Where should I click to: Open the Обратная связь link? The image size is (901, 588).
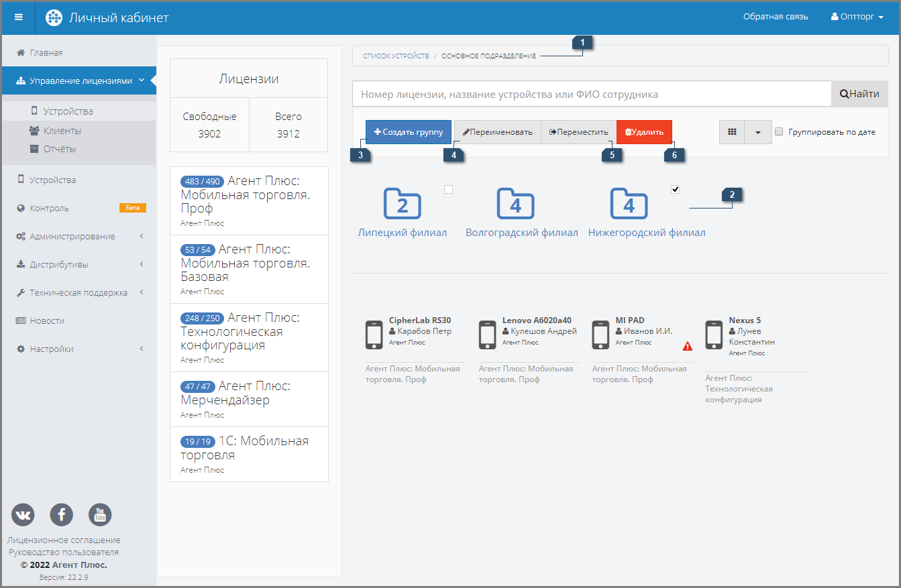pos(776,17)
